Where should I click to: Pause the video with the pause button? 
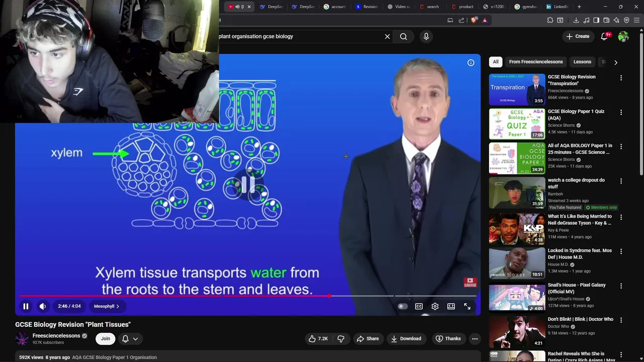pyautogui.click(x=26, y=306)
